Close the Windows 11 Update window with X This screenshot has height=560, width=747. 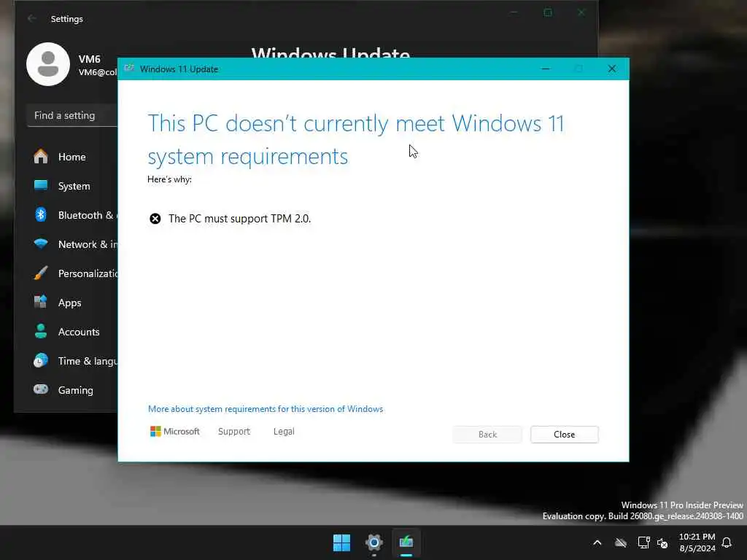tap(612, 69)
